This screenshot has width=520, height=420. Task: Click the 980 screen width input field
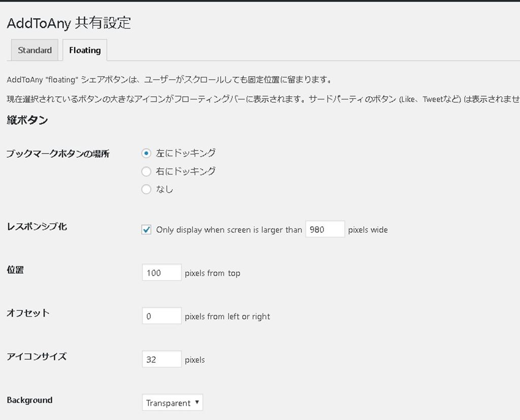[325, 230]
